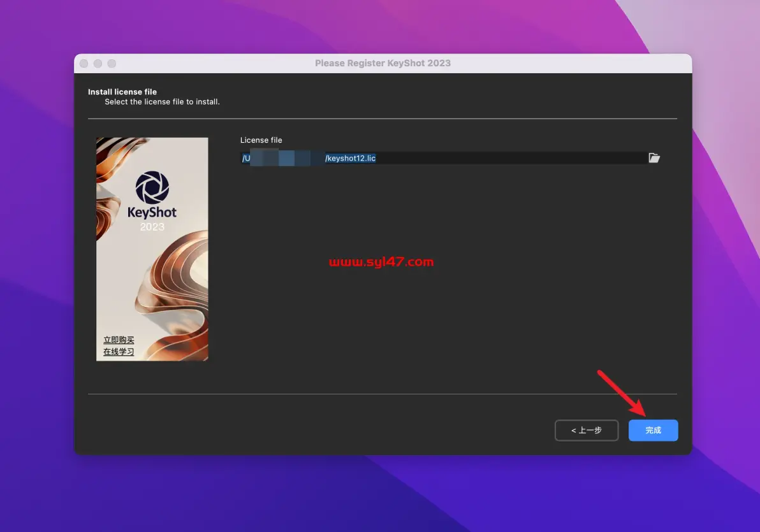Minimize the Please Register KeyShot 2023 window
The width and height of the screenshot is (760, 532).
98,64
